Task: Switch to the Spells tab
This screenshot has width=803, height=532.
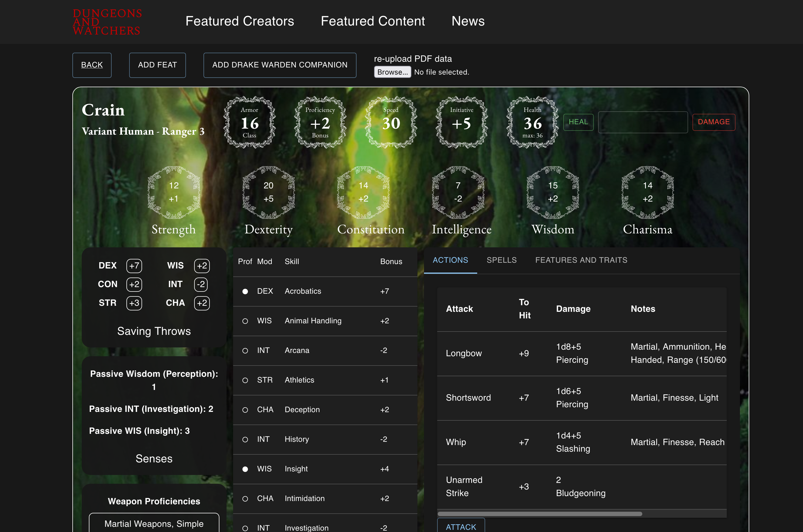Action: 501,260
